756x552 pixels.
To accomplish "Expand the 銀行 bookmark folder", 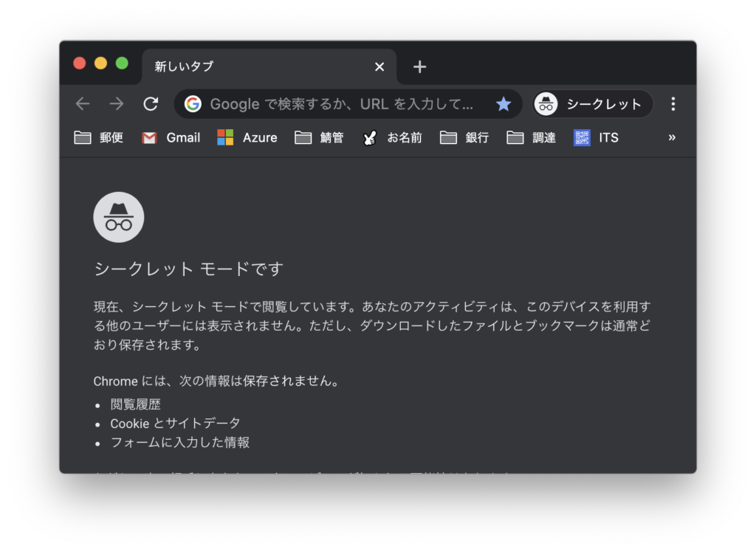I will (x=464, y=137).
